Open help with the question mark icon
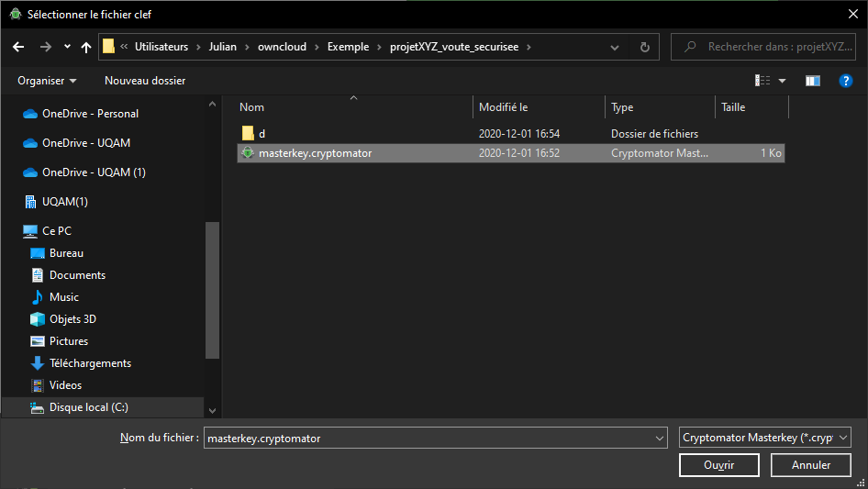The image size is (868, 489). 845,81
